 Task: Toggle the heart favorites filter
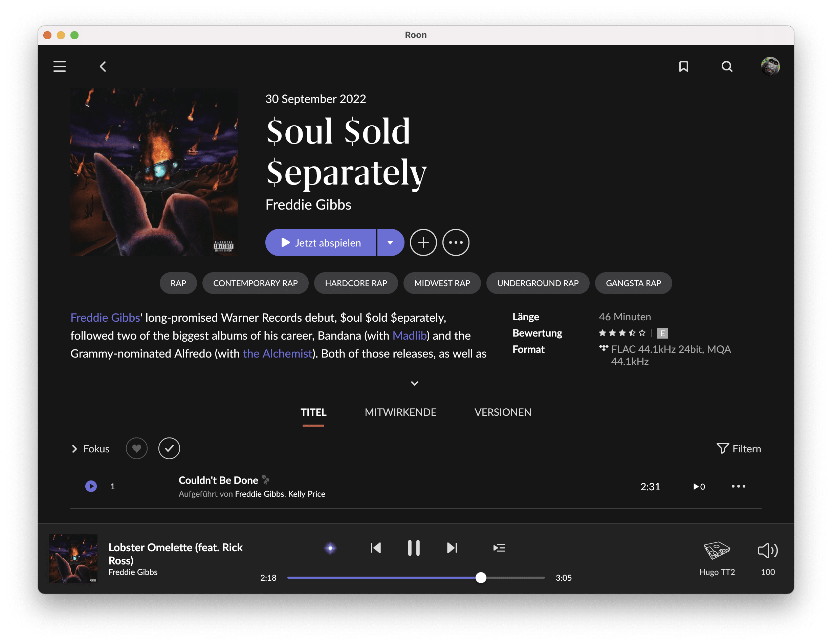tap(136, 449)
